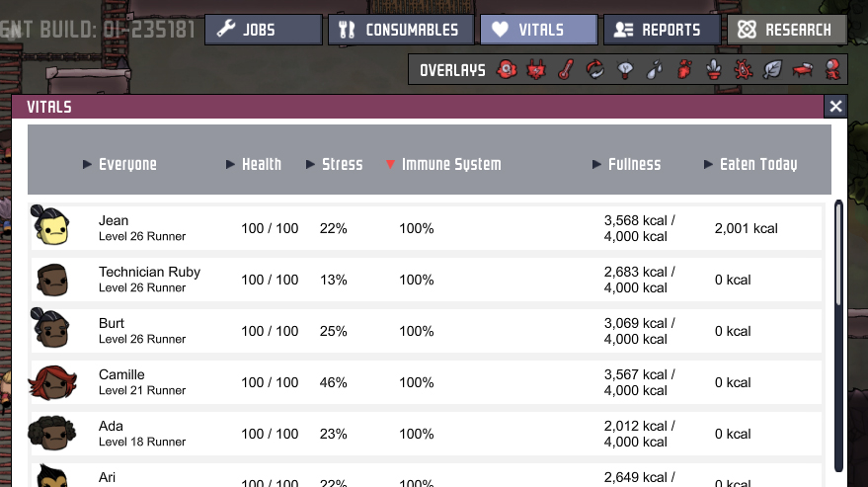The width and height of the screenshot is (868, 487).
Task: Switch on the Plumbing overlay droplet icon
Action: click(654, 70)
